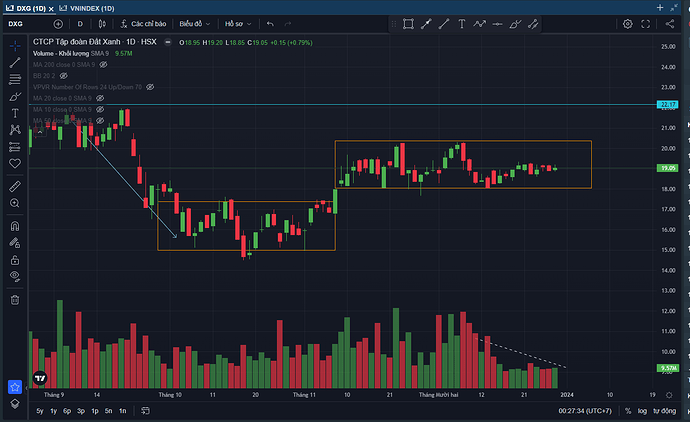Select the 6p time range
690x422 pixels.
67,411
